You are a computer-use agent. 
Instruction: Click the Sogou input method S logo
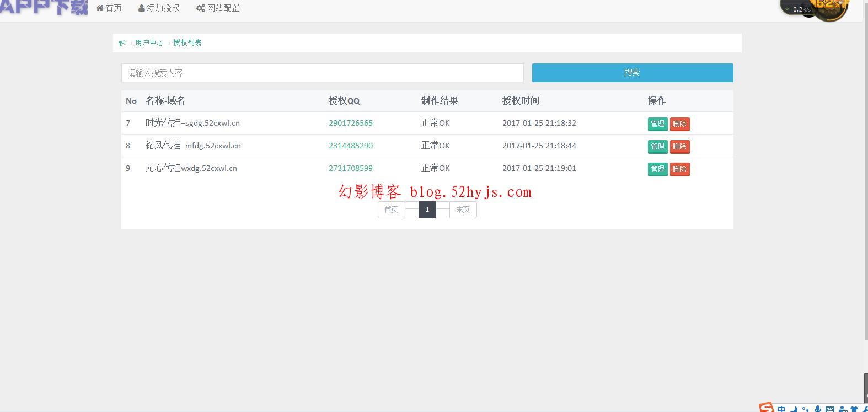[766, 408]
